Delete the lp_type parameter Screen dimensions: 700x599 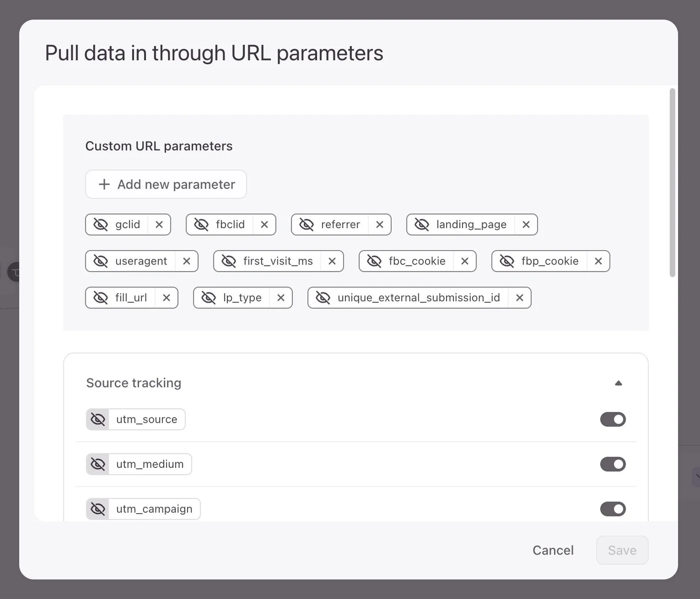click(281, 298)
